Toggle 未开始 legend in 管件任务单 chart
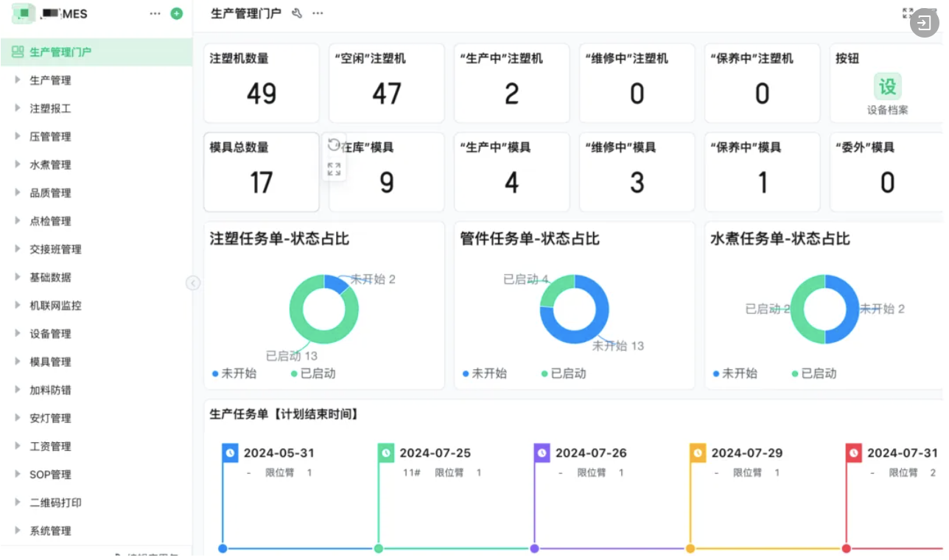Viewport: 949px width, 560px height. tap(485, 374)
